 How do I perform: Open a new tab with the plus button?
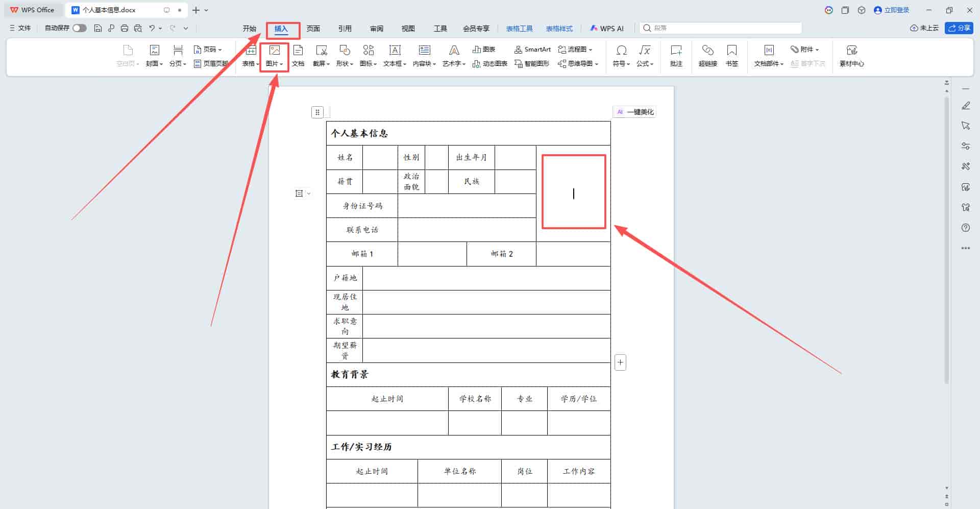196,10
